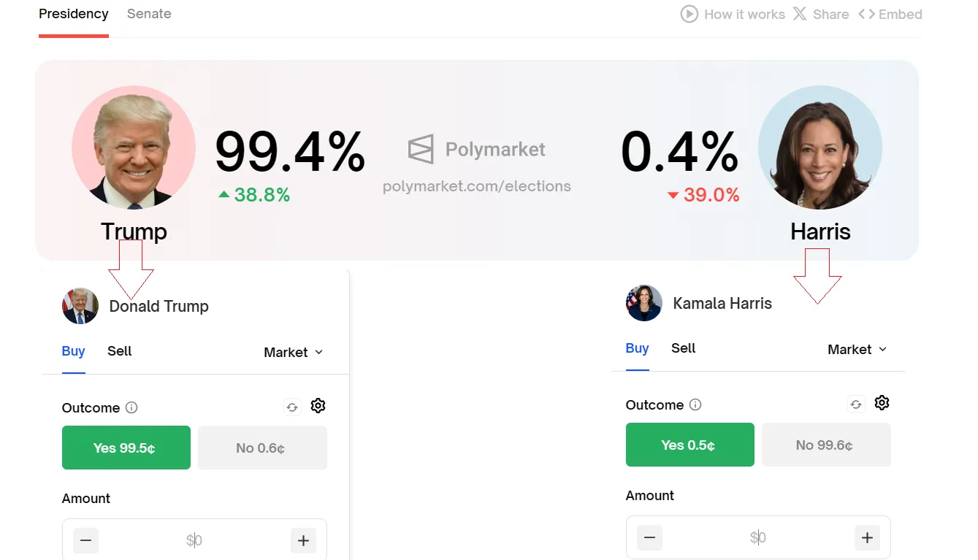Click the Embed link text
The height and width of the screenshot is (560, 978).
[x=901, y=14]
